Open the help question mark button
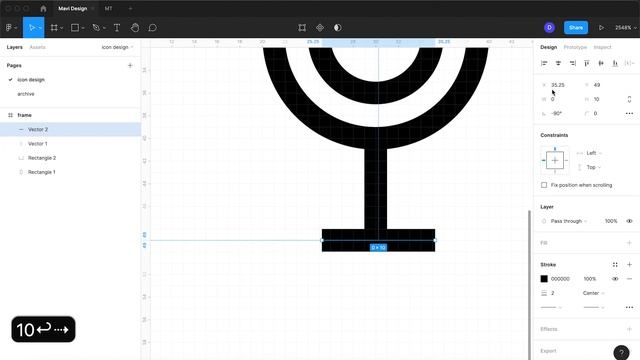Image resolution: width=640 pixels, height=360 pixels. [x=621, y=352]
